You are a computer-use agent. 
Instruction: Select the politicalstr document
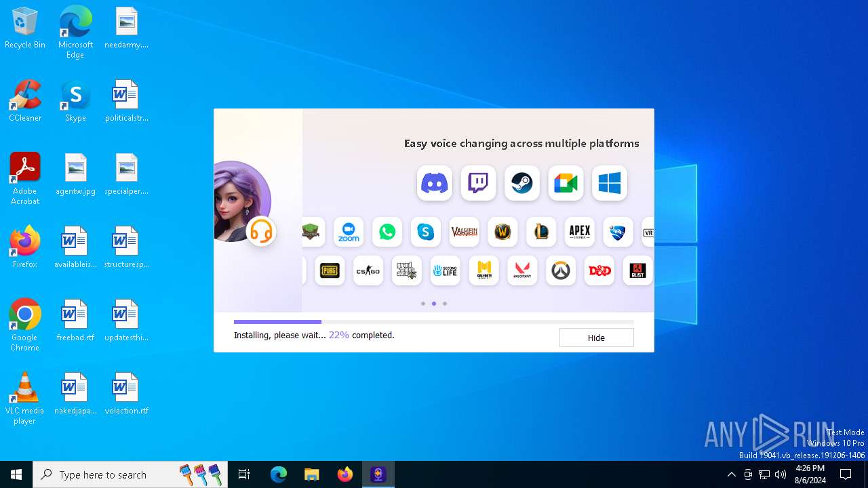point(126,101)
